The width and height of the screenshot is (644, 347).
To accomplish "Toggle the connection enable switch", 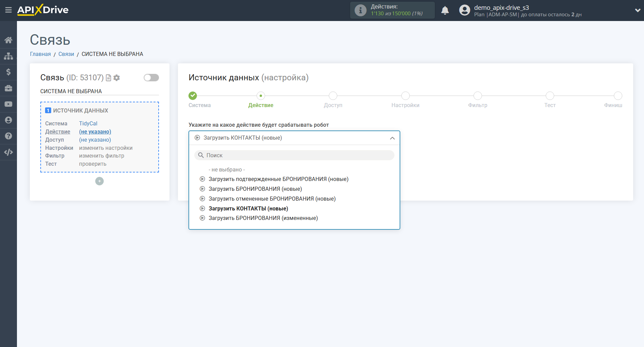I will [151, 78].
